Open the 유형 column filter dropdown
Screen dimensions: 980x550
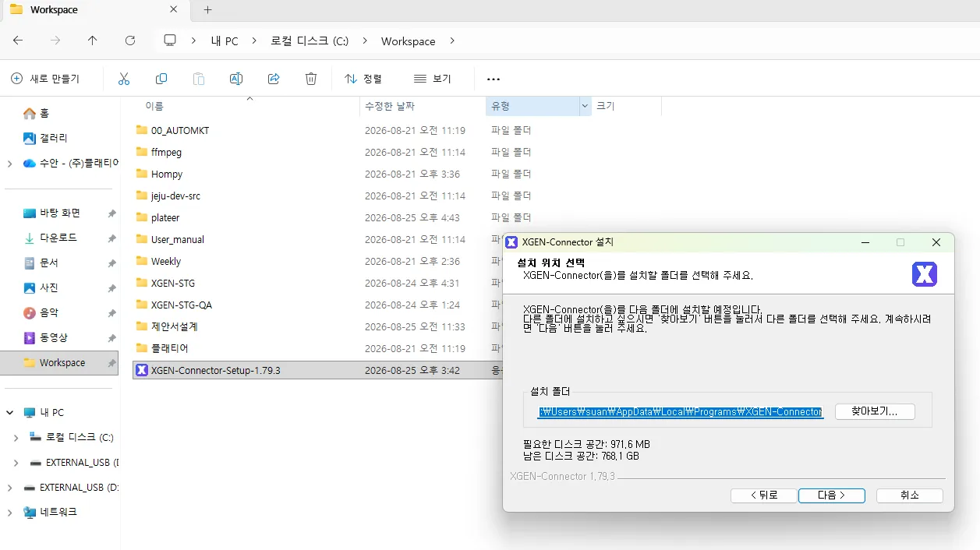pyautogui.click(x=585, y=106)
